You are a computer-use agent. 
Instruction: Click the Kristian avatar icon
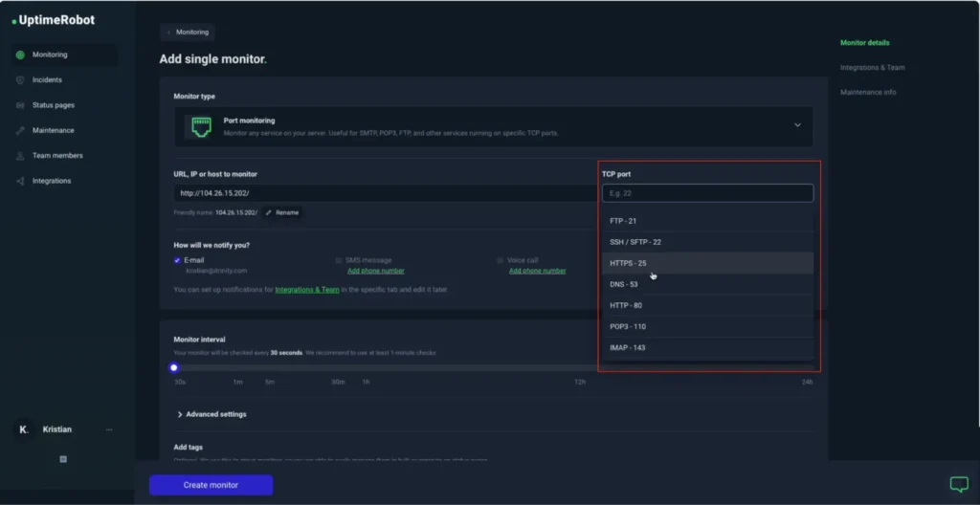click(24, 429)
